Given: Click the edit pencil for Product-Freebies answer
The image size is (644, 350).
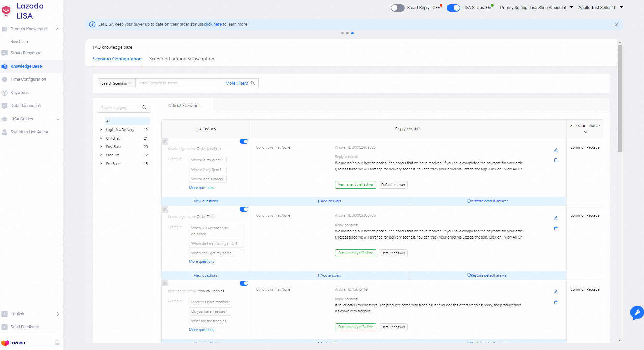Looking at the screenshot, I should [x=556, y=292].
